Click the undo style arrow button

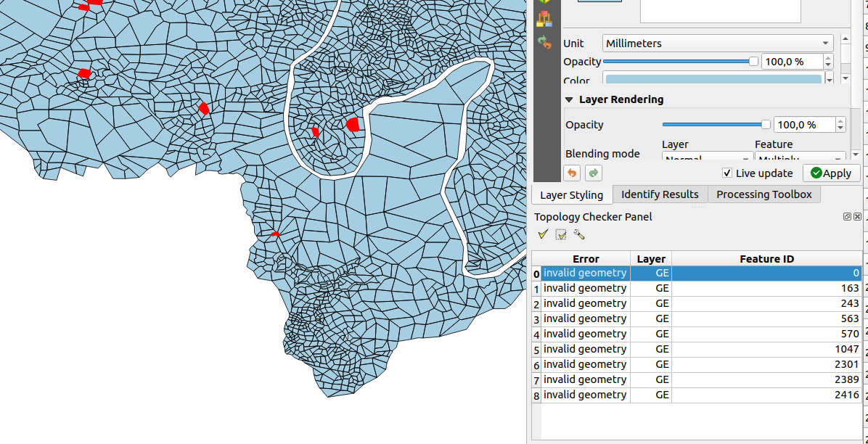click(572, 173)
